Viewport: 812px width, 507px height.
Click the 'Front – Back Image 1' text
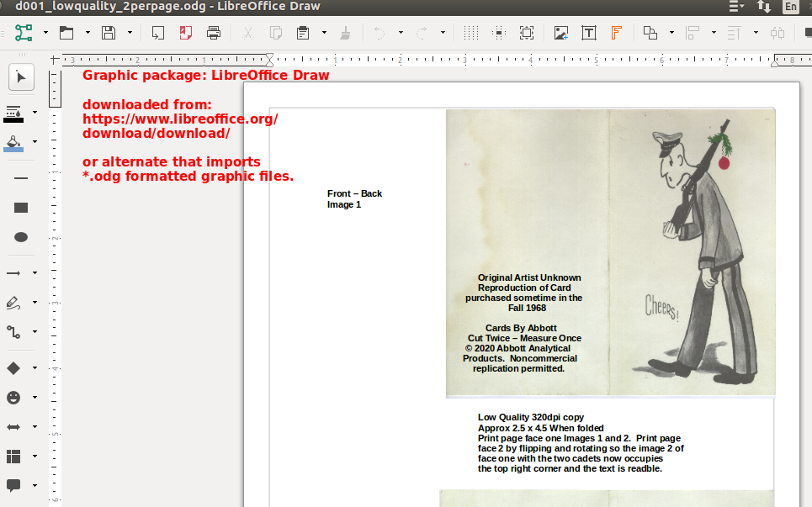(x=354, y=199)
